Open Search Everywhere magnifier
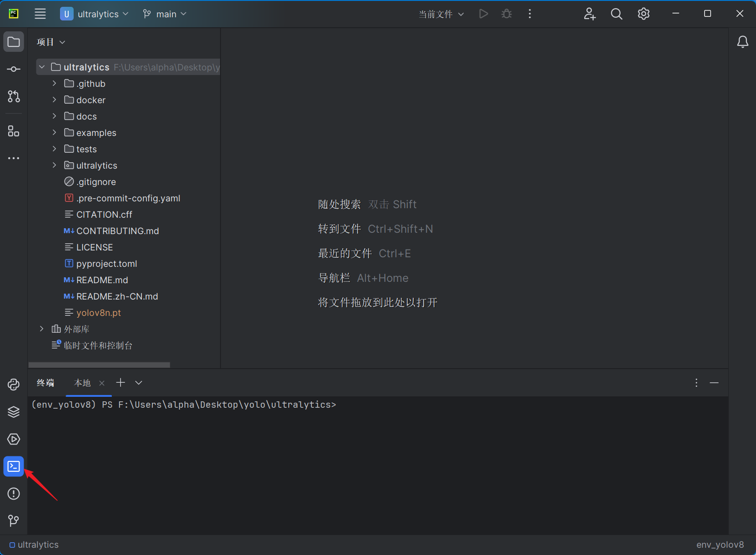The height and width of the screenshot is (555, 756). pyautogui.click(x=616, y=14)
